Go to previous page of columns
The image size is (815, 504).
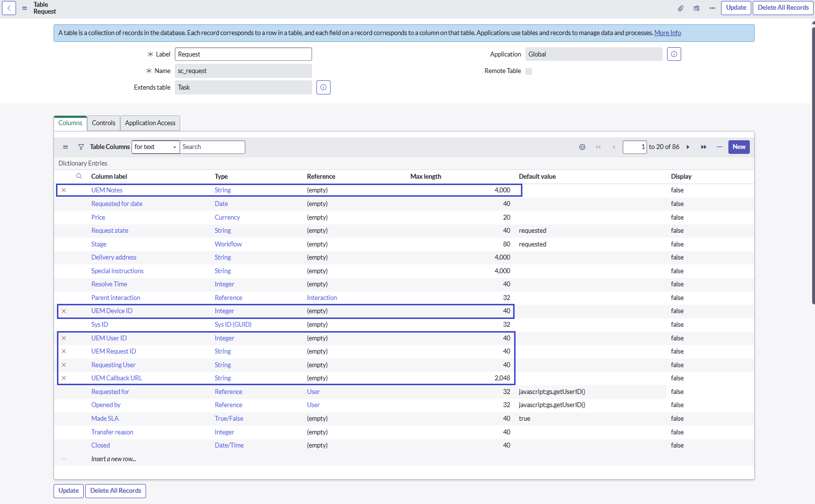tap(613, 147)
